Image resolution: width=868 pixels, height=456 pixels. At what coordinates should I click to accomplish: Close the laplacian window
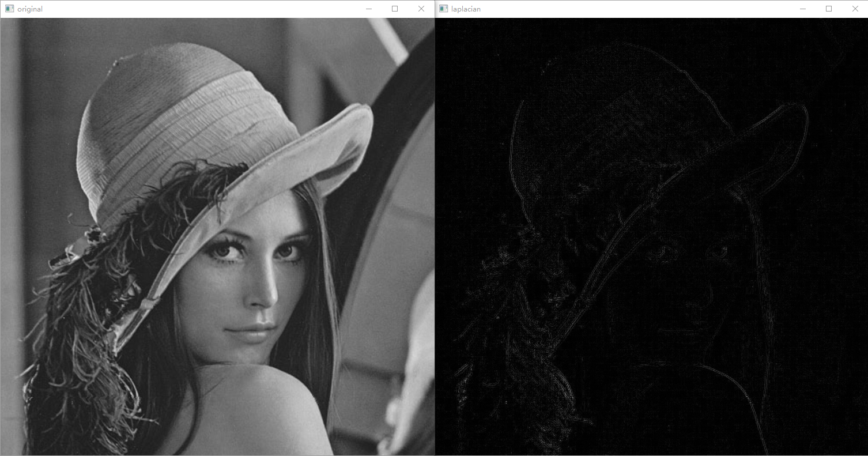coord(855,9)
